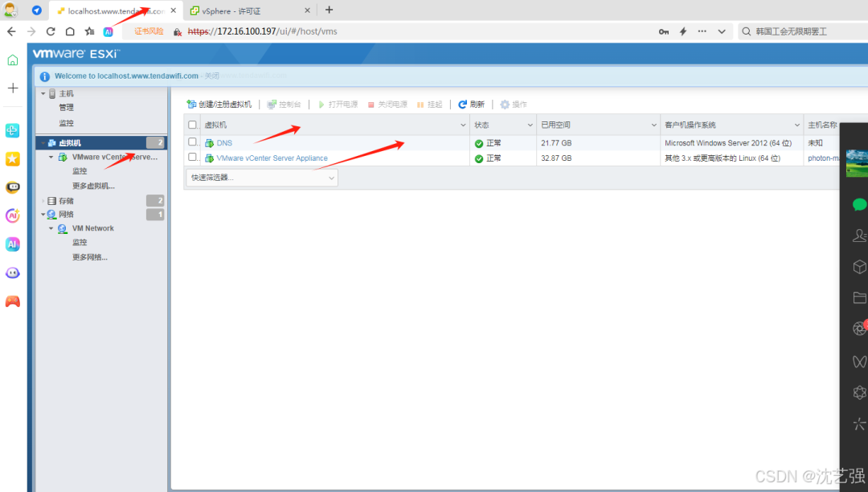The height and width of the screenshot is (492, 868).
Task: Click the Create/Register VM toolbar icon
Action: (x=191, y=104)
